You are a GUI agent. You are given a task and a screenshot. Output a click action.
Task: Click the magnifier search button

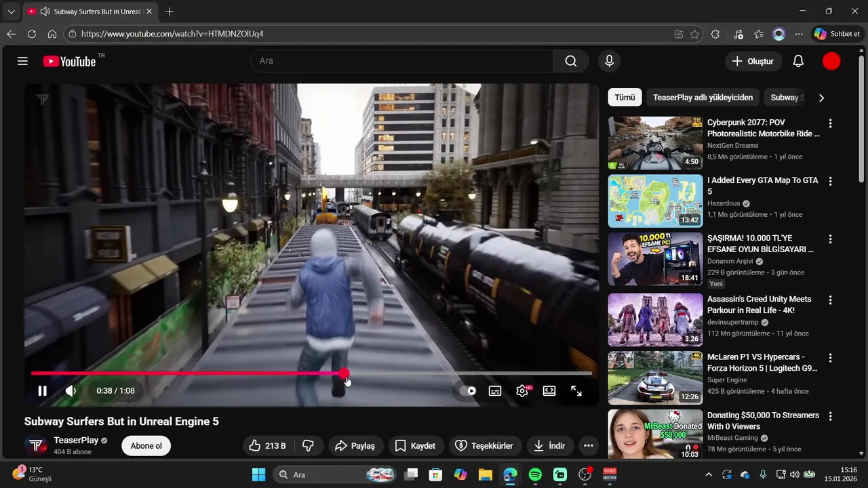(x=571, y=61)
